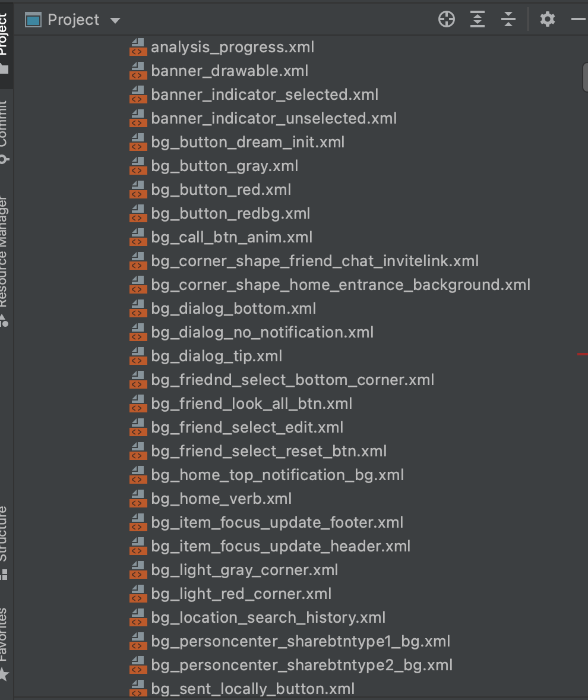Screen dimensions: 588x700
Task: Select bg_friend_select_edit.xml file
Action: coord(247,427)
